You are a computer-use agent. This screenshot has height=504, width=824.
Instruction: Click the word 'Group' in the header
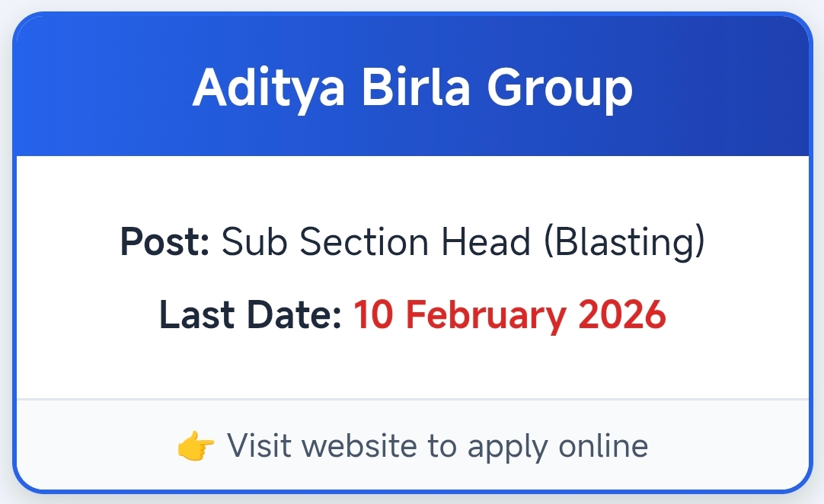pos(560,88)
